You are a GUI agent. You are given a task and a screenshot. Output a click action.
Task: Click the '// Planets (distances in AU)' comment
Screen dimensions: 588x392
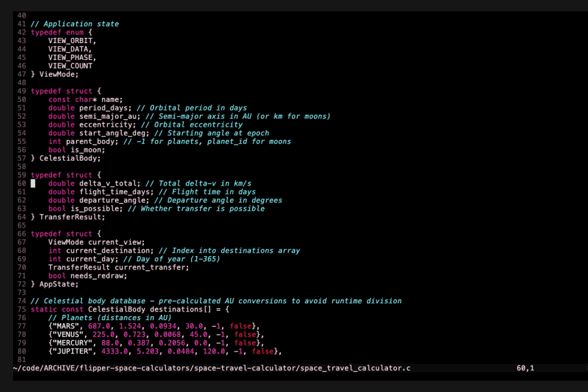click(x=110, y=318)
